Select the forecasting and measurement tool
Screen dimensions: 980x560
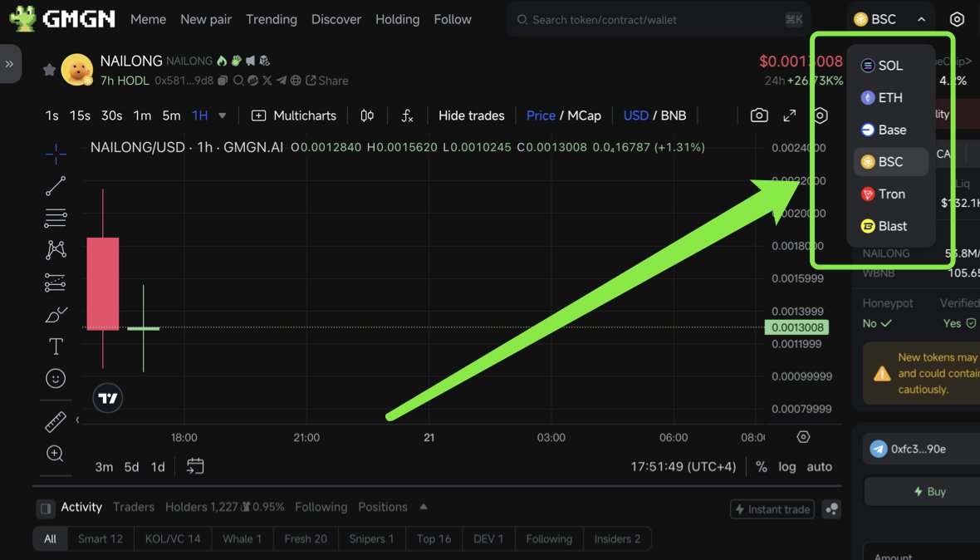click(x=56, y=282)
